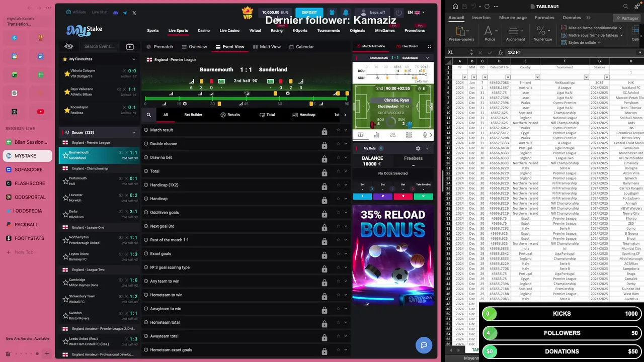Expand the Bournemouth–Sunderland tracker match selector
The width and height of the screenshot is (644, 362).
(x=428, y=58)
